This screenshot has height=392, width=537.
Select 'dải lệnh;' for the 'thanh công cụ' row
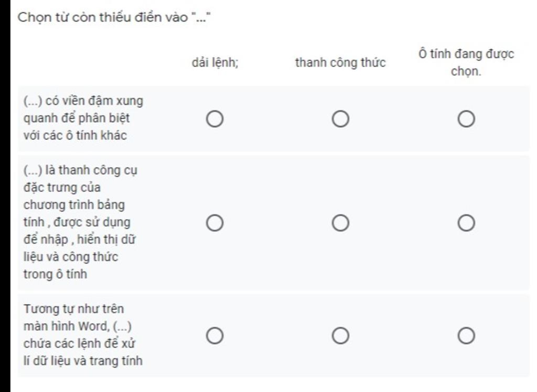coord(214,223)
